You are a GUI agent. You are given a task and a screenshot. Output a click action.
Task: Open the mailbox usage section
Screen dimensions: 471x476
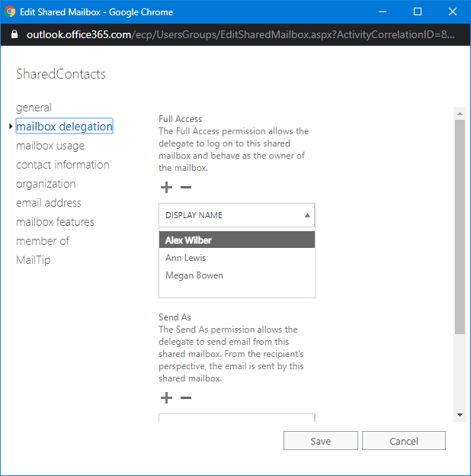click(50, 146)
